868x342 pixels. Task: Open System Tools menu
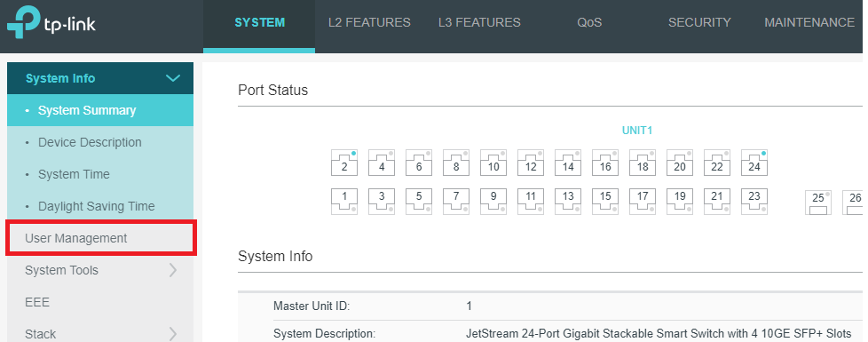coord(100,270)
